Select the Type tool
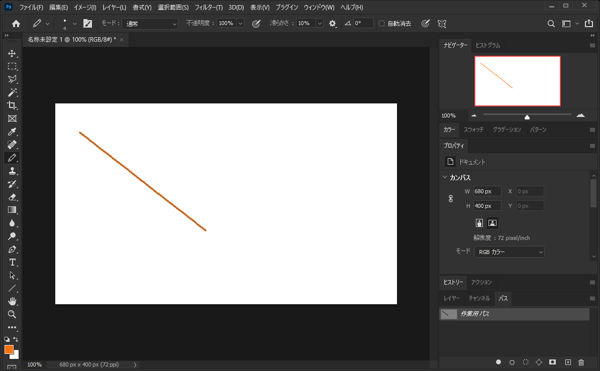 tap(12, 262)
